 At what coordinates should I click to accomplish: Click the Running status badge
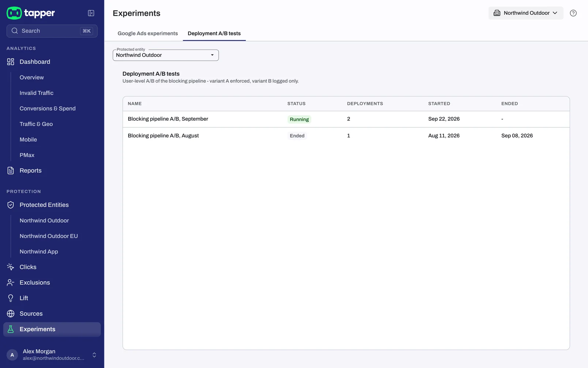click(299, 119)
